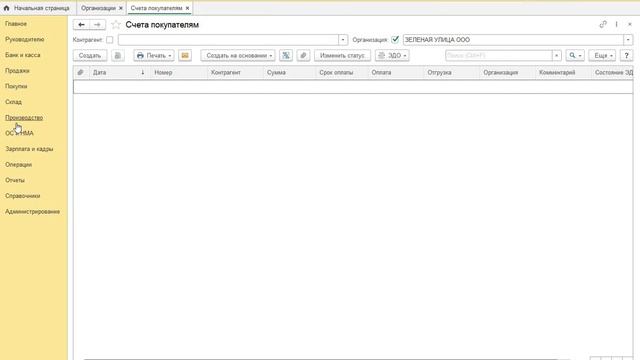Uncheck the Организация filter checkbox
Screen dimensions: 640x360
[x=395, y=40]
